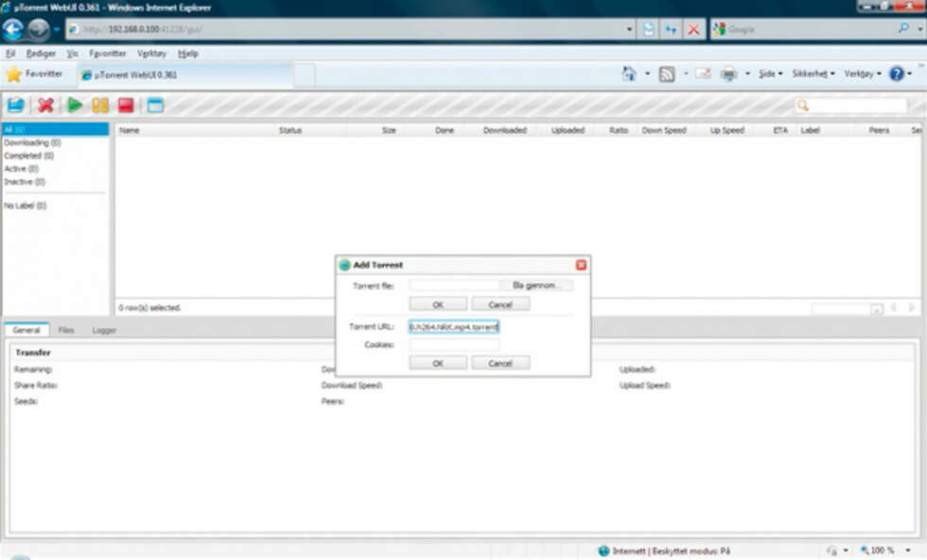Click Cancel under Cookies field
927x560 pixels.
[x=500, y=363]
